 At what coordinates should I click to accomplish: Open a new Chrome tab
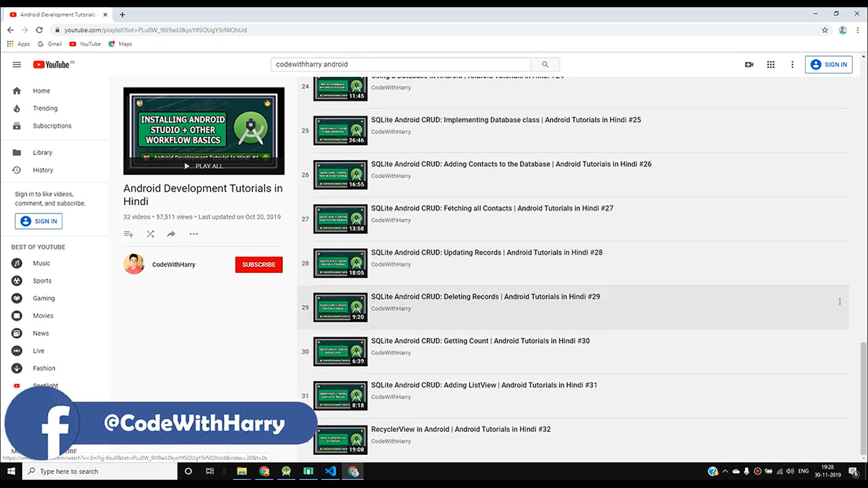[x=123, y=14]
